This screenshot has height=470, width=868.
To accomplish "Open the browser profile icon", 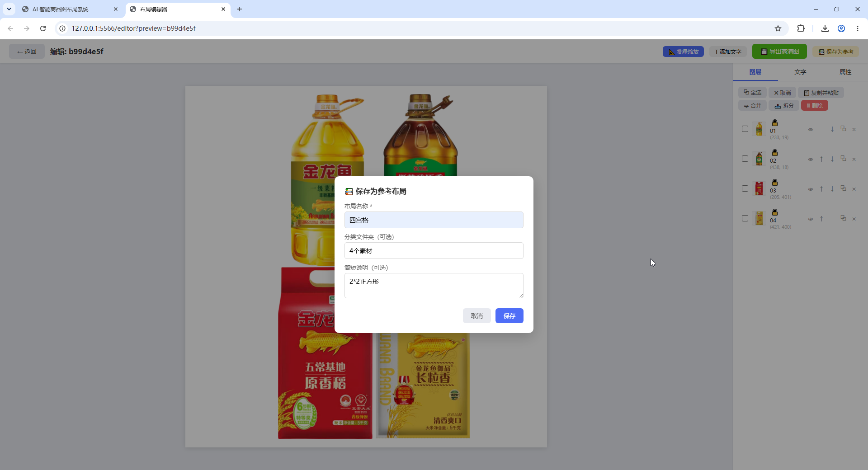I will [x=841, y=28].
